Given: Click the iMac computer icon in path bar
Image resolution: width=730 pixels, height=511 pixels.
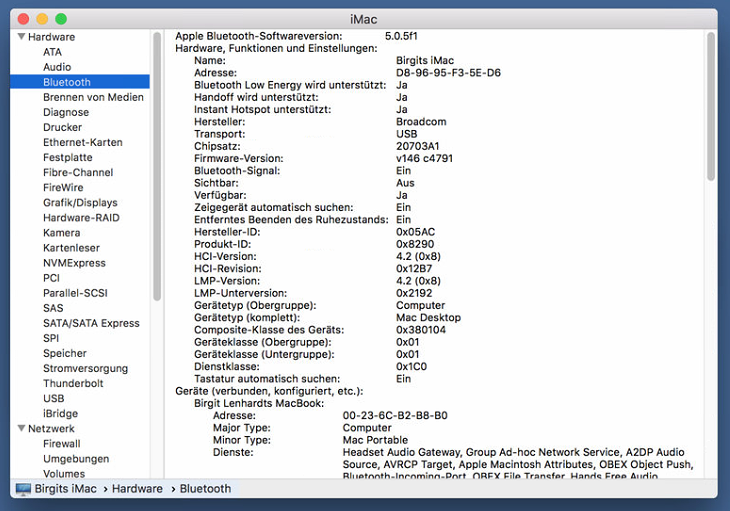Looking at the screenshot, I should click(23, 489).
